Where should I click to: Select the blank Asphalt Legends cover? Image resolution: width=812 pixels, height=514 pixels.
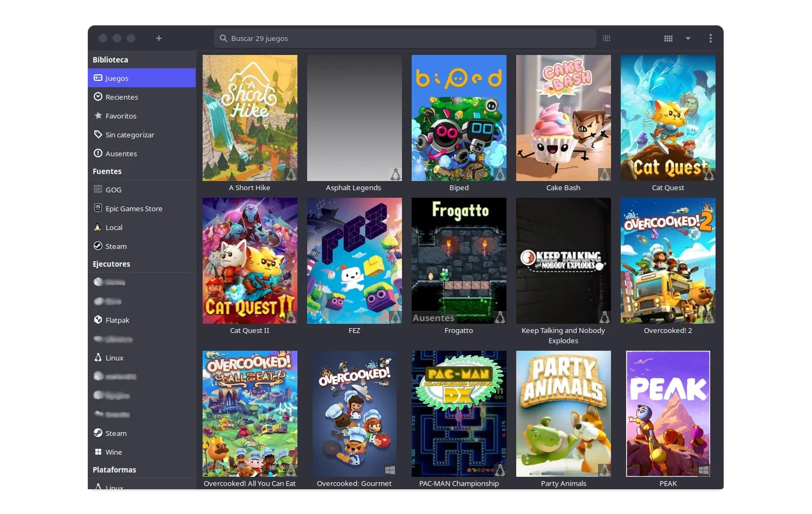click(355, 118)
